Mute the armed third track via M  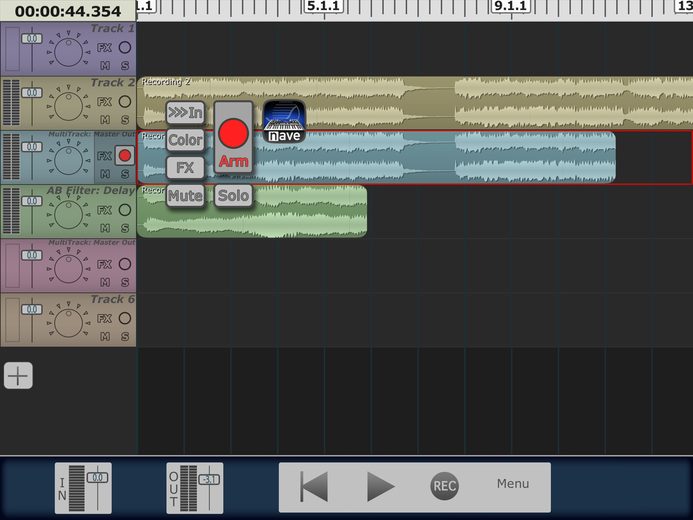(105, 174)
